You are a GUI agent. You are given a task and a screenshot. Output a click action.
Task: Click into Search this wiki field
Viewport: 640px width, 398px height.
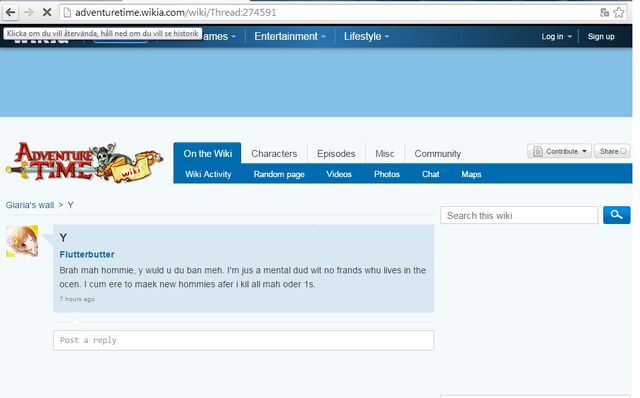coord(519,215)
